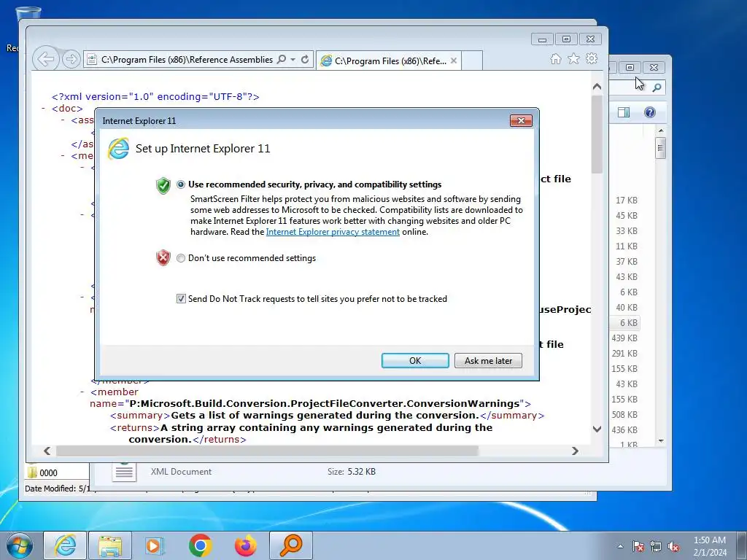Open the address bar dropdown arrow

[293, 60]
